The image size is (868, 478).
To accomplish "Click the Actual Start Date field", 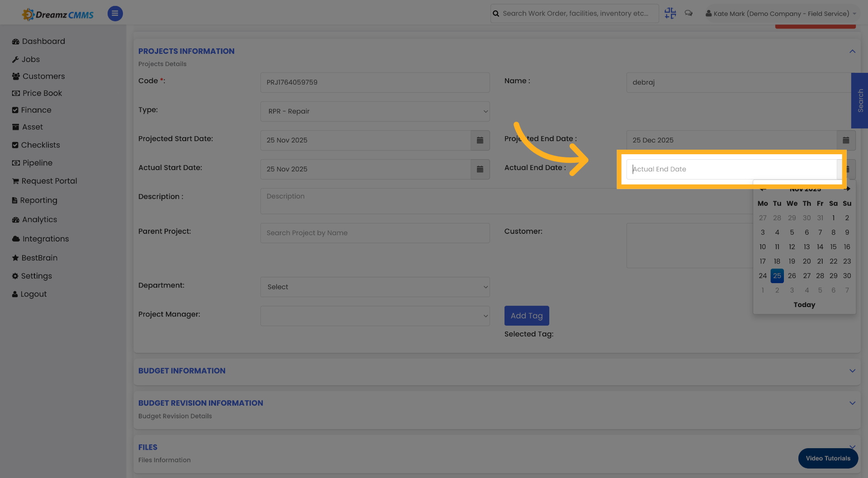I will coord(365,169).
